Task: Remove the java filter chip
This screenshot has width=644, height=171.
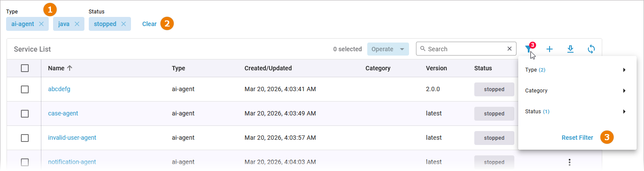Action: click(77, 24)
